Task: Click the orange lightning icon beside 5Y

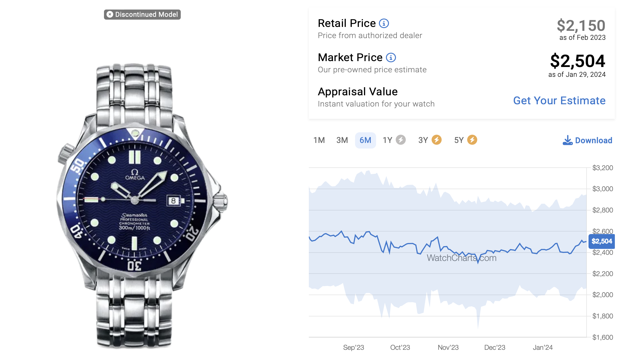Action: (472, 140)
